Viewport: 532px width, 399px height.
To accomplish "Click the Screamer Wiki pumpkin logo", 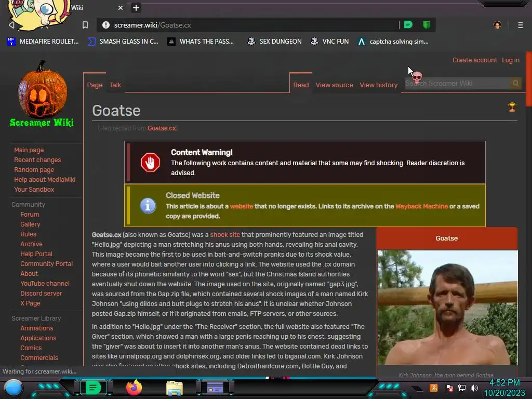I will [x=42, y=94].
